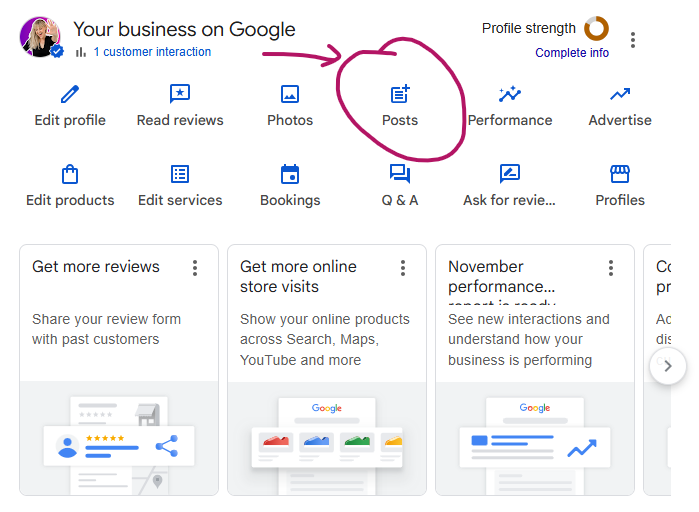Click Show your online products description text
The width and height of the screenshot is (699, 512).
[325, 340]
